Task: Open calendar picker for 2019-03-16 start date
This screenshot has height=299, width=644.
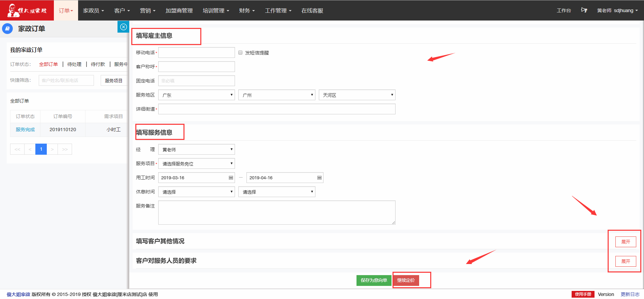Action: (231, 178)
